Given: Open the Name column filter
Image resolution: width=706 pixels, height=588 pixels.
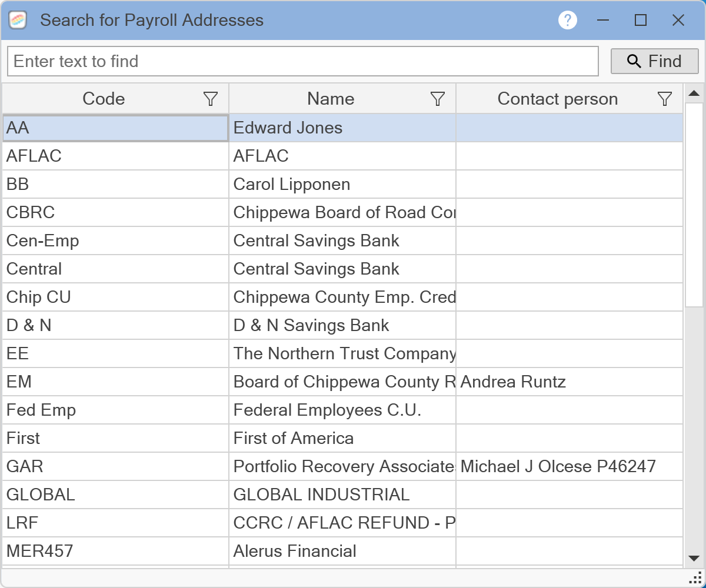Looking at the screenshot, I should click(438, 99).
